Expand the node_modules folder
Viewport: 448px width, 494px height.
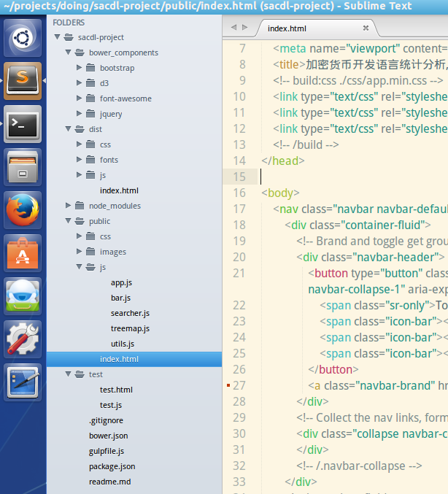69,206
